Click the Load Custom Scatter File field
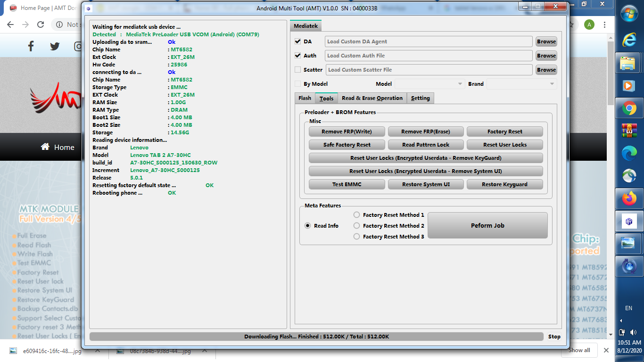 point(429,70)
